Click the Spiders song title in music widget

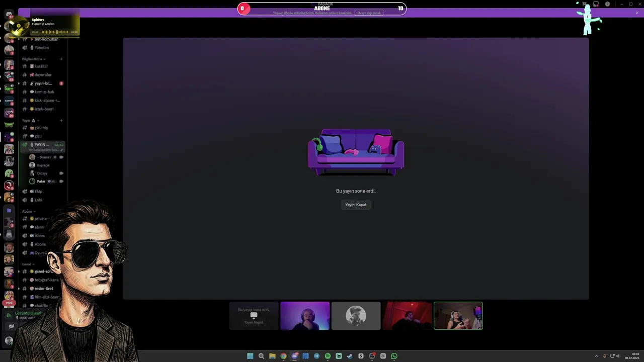(x=38, y=20)
